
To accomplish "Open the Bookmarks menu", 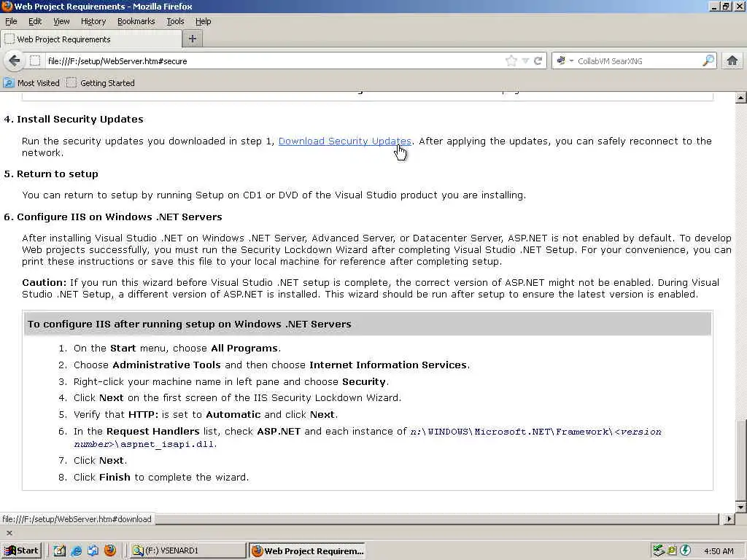I will pos(136,21).
